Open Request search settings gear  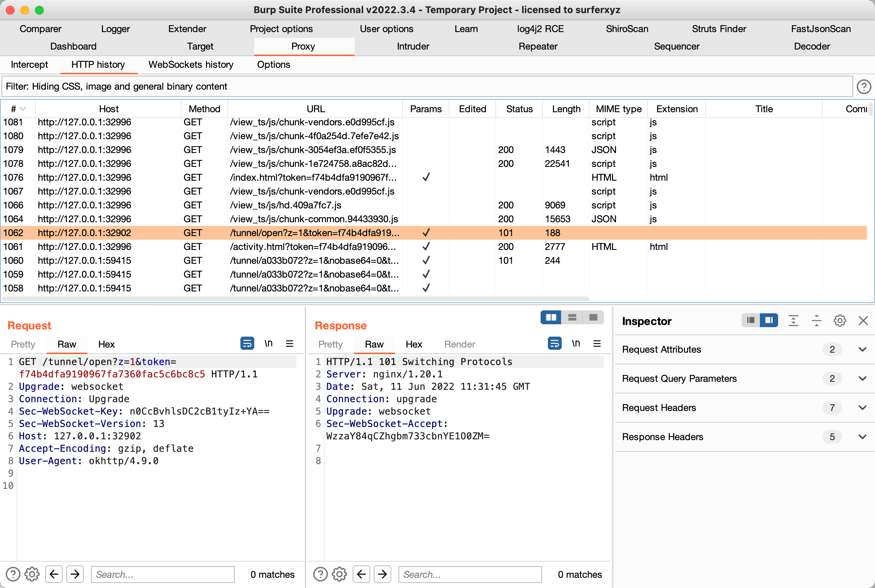click(x=32, y=574)
